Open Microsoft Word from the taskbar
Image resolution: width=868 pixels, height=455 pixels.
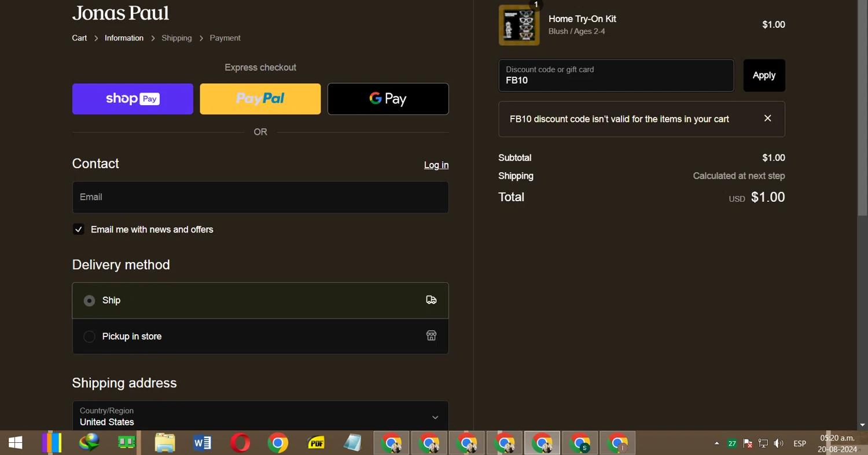pyautogui.click(x=202, y=443)
